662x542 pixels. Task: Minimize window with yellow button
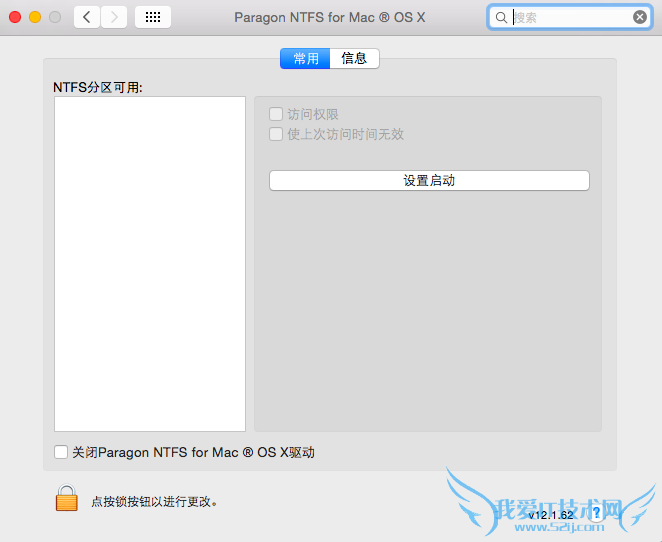[x=35, y=17]
